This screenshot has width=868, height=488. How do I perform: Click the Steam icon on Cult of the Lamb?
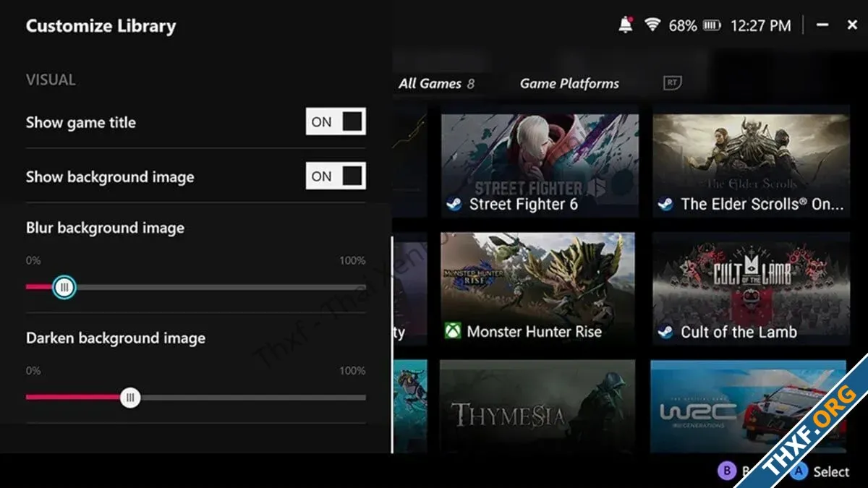665,332
